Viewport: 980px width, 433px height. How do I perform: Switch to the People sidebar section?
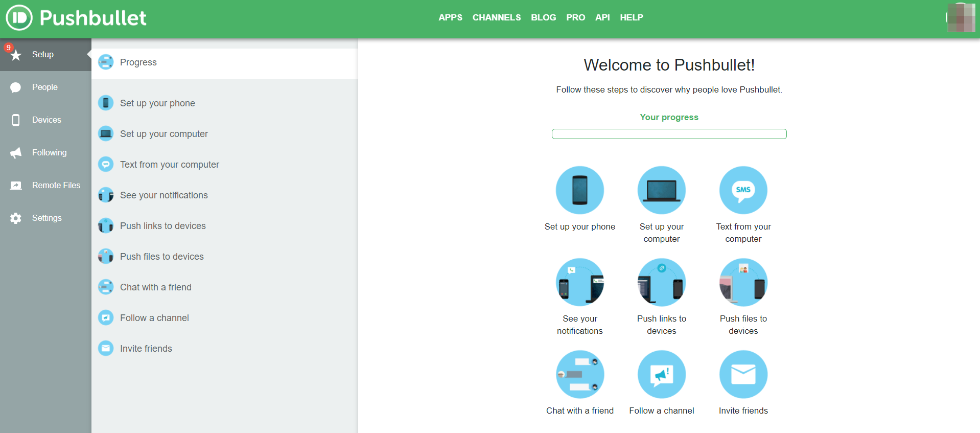click(x=45, y=87)
